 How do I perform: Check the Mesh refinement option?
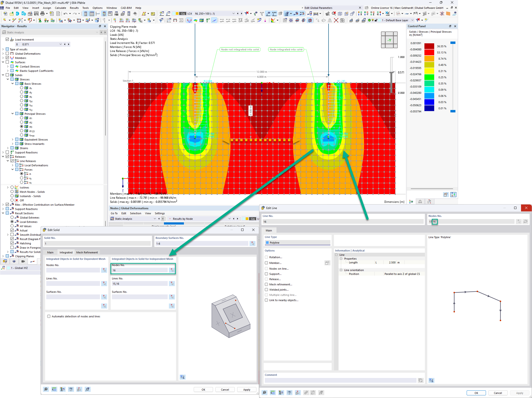pyautogui.click(x=266, y=284)
